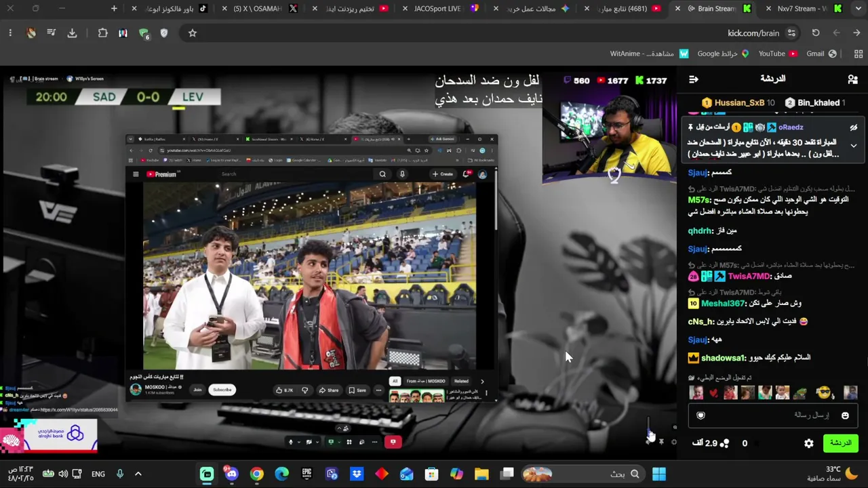The image size is (868, 488).
Task: Open the volume speaker tray icon
Action: click(63, 474)
